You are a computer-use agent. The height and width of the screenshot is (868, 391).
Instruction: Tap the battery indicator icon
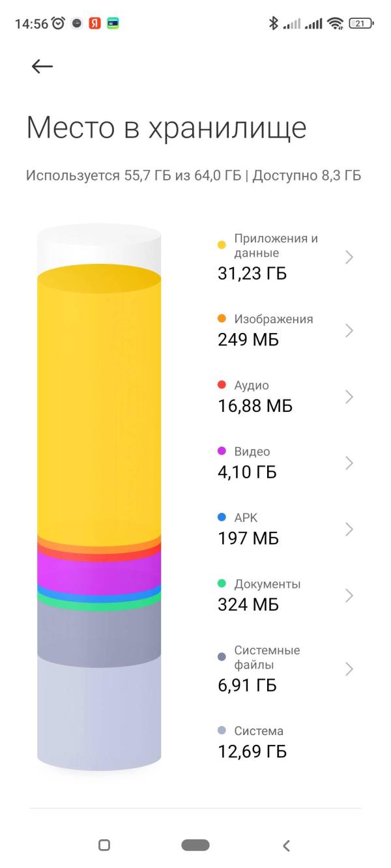361,24
